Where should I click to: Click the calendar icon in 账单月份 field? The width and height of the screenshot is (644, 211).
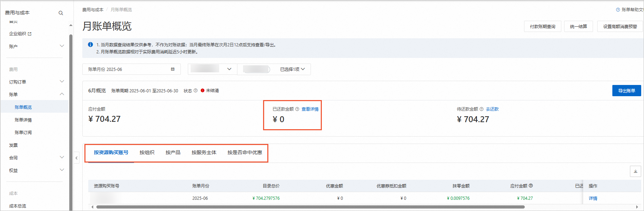pyautogui.click(x=173, y=69)
